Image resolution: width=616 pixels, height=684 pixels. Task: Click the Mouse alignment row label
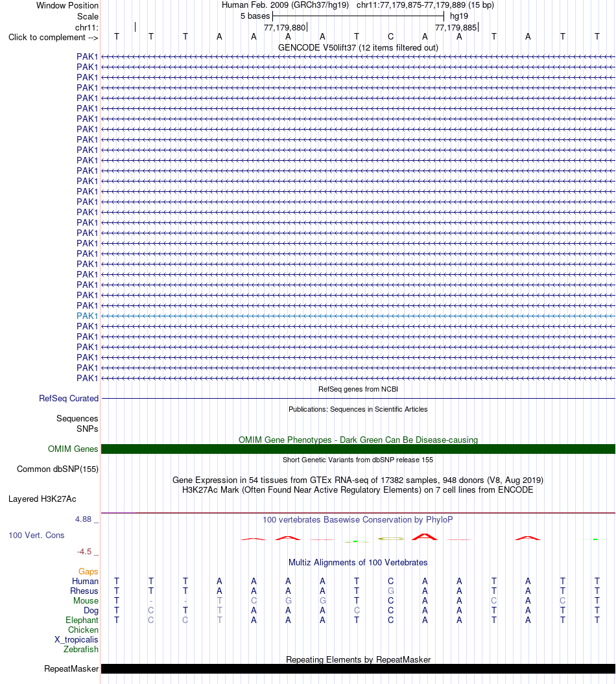[x=86, y=600]
